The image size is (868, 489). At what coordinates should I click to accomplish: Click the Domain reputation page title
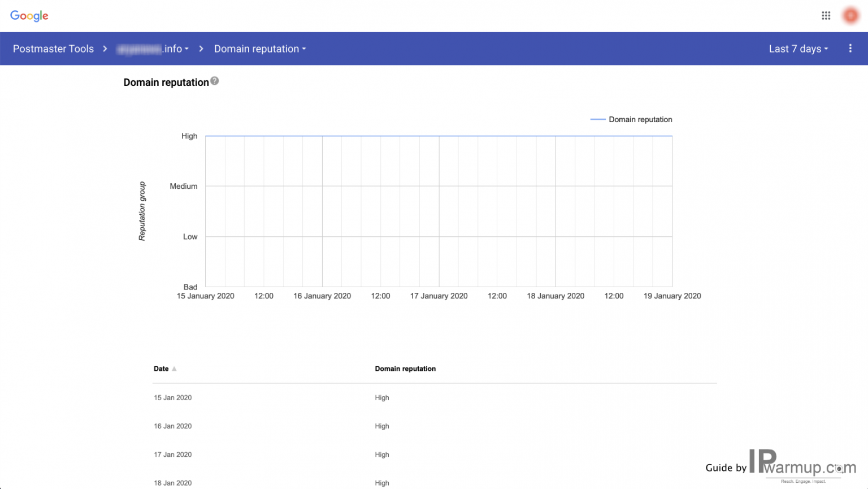[166, 82]
